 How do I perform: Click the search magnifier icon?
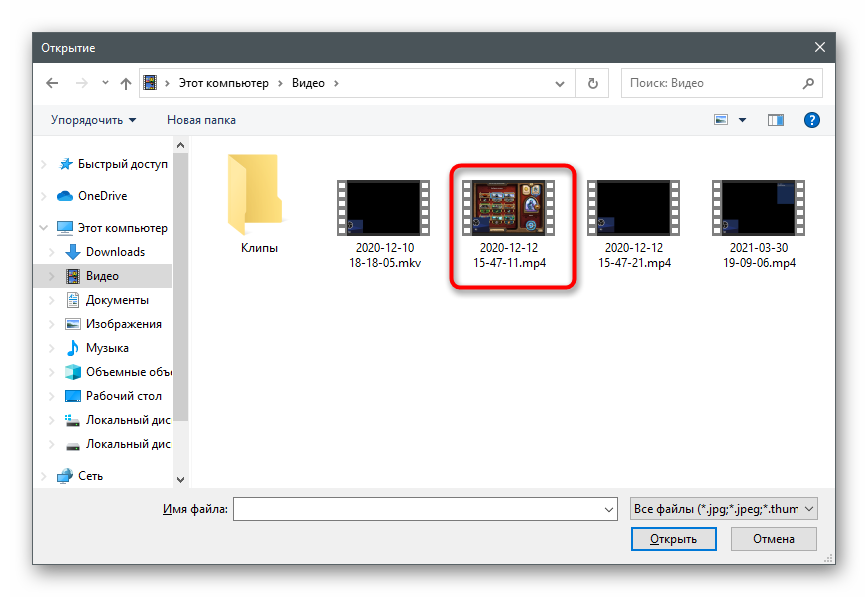(x=809, y=83)
